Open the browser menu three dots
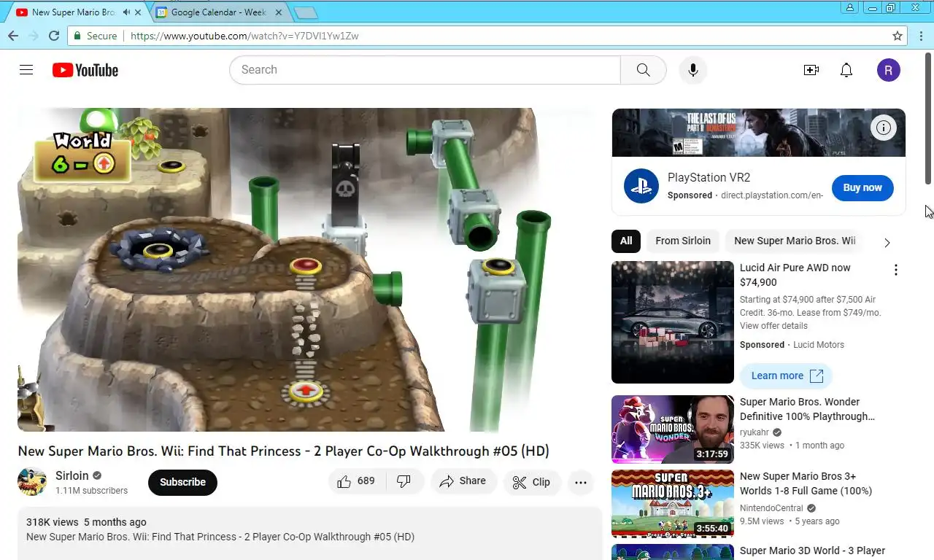The height and width of the screenshot is (560, 934). coord(920,36)
